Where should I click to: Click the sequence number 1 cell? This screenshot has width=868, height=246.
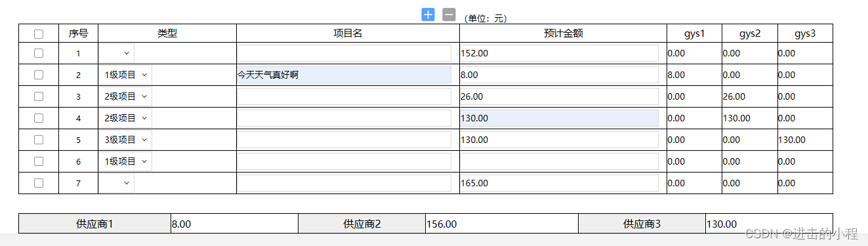pyautogui.click(x=78, y=53)
